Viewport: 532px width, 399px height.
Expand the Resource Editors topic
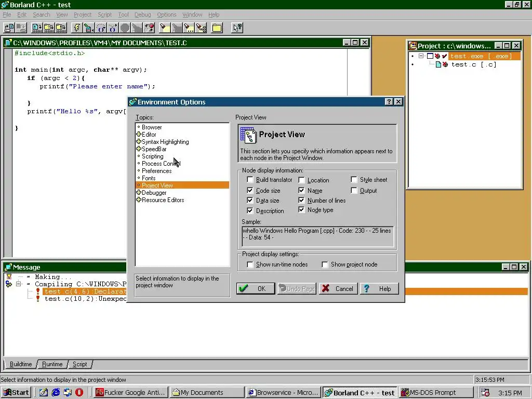click(138, 199)
